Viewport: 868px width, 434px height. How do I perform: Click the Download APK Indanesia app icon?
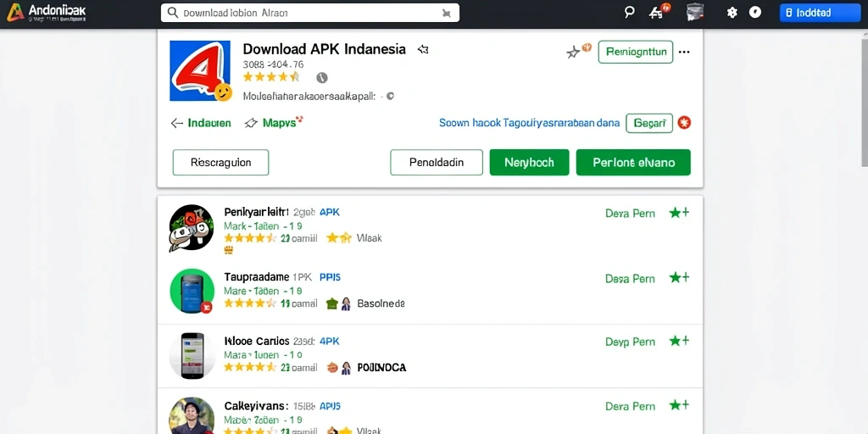point(200,71)
